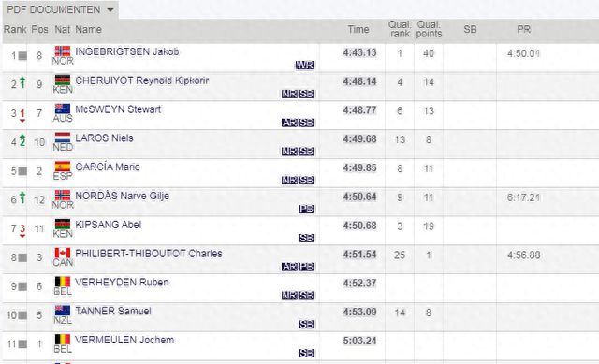Click Canada flag beside Philibert-Thiboutot
This screenshot has width=599, height=364.
63,253
